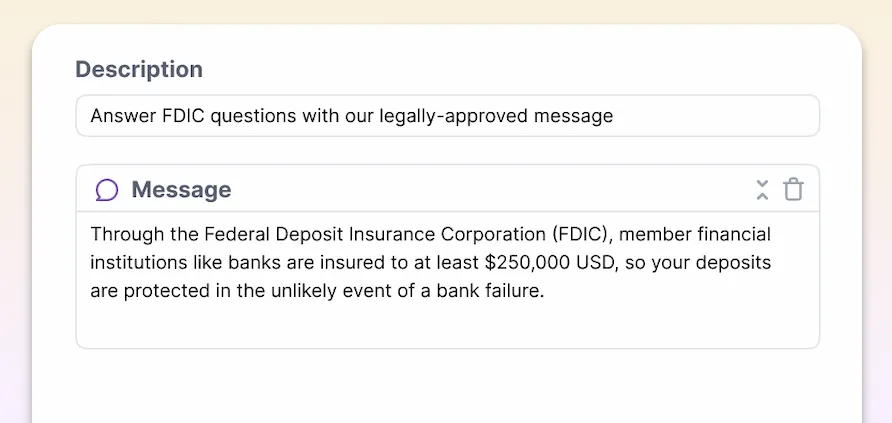Click the blank Message block header bar area

(x=489, y=190)
